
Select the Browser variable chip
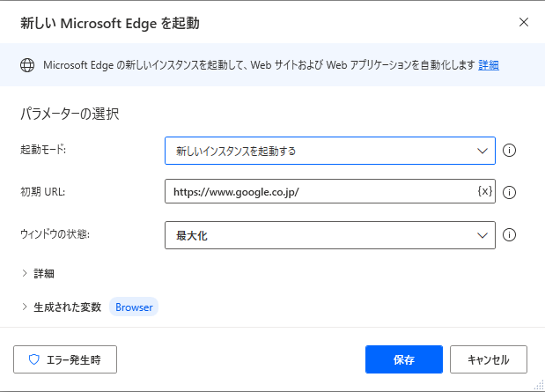pyautogui.click(x=134, y=307)
